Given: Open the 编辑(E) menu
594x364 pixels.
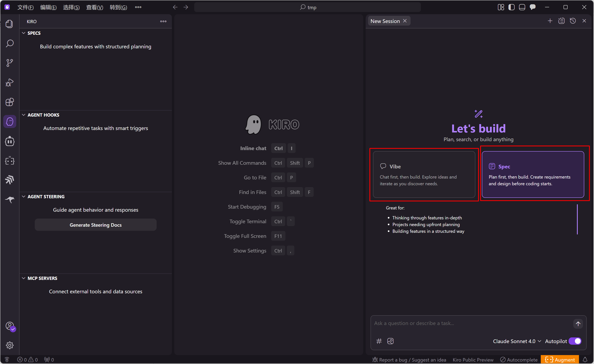Looking at the screenshot, I should 48,7.
